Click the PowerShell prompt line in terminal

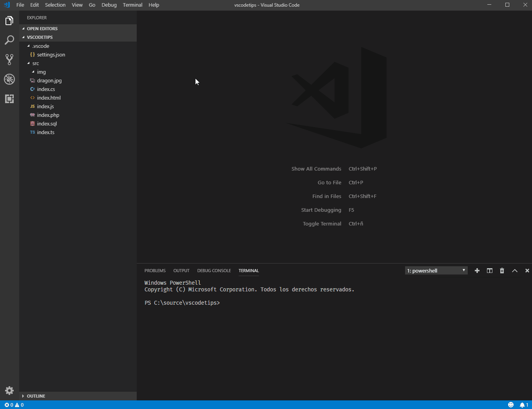pyautogui.click(x=182, y=303)
